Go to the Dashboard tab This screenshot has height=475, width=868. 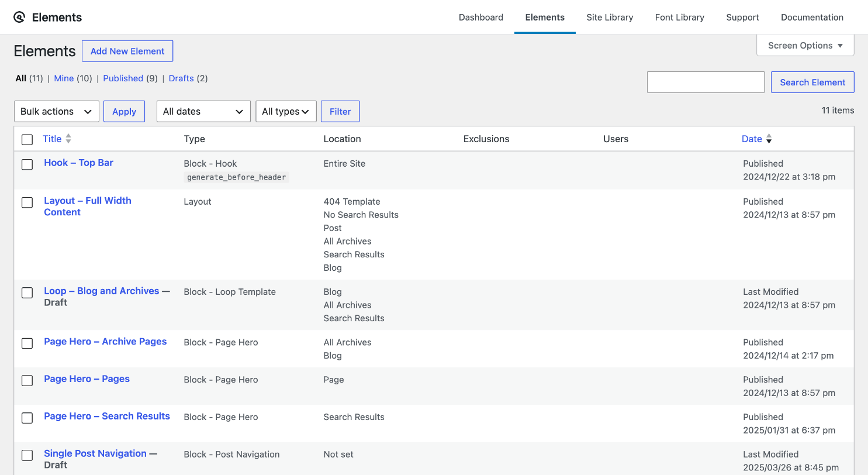[481, 17]
